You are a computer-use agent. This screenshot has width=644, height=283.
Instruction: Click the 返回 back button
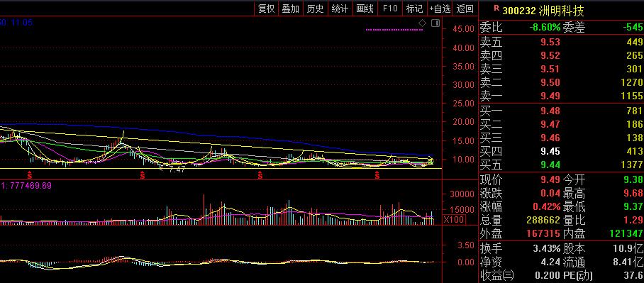click(465, 9)
